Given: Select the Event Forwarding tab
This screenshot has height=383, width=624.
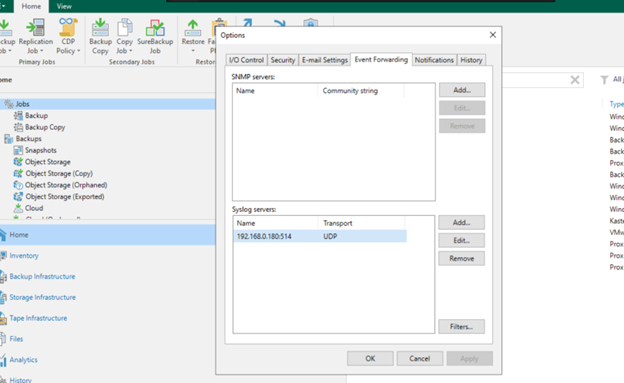Looking at the screenshot, I should pyautogui.click(x=381, y=59).
